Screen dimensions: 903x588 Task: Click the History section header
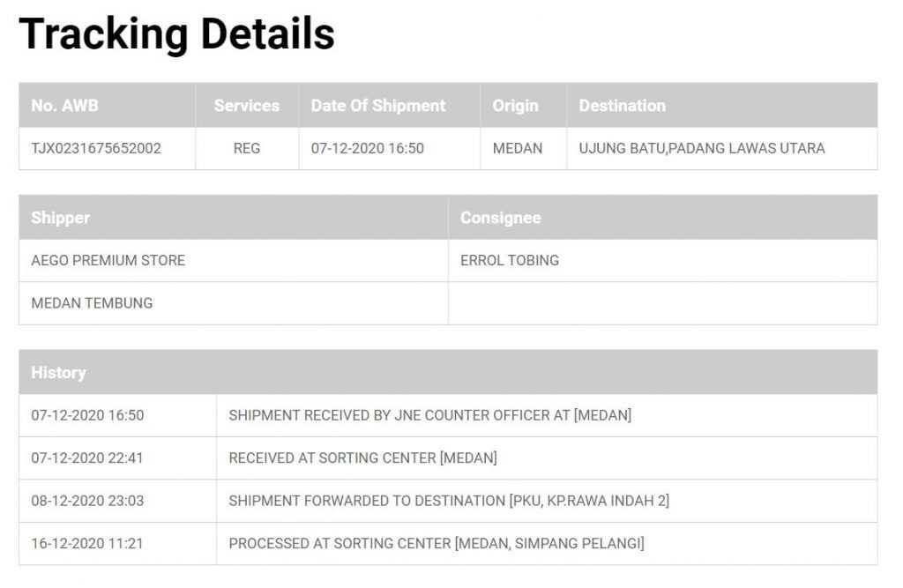[x=58, y=372]
